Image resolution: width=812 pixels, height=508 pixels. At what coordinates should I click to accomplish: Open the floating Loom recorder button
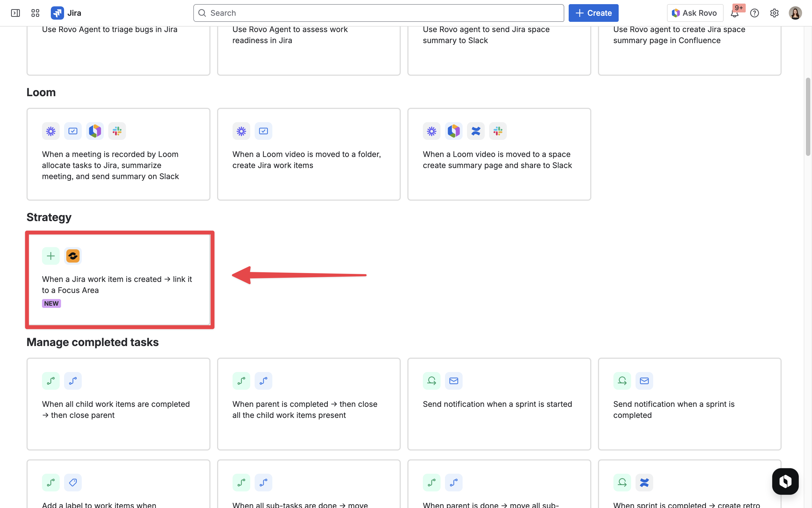click(785, 481)
